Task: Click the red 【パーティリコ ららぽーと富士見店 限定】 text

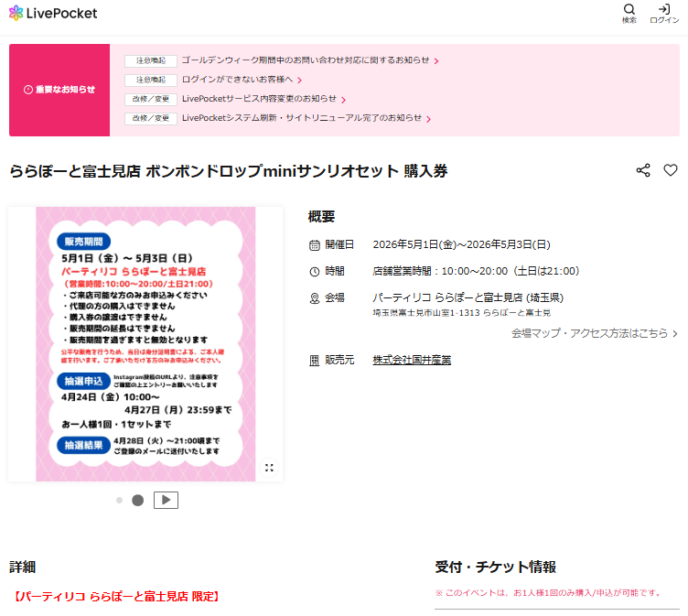Action: tap(116, 596)
